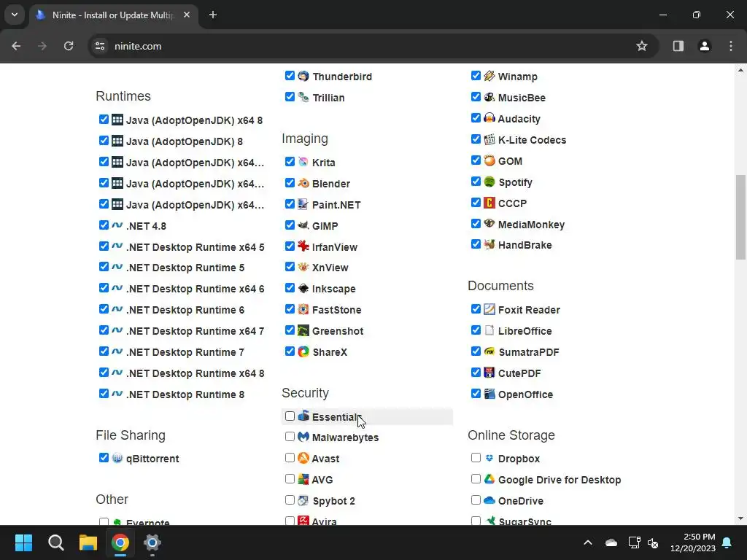Open Windows taskbar search
The width and height of the screenshot is (747, 560).
pyautogui.click(x=55, y=542)
